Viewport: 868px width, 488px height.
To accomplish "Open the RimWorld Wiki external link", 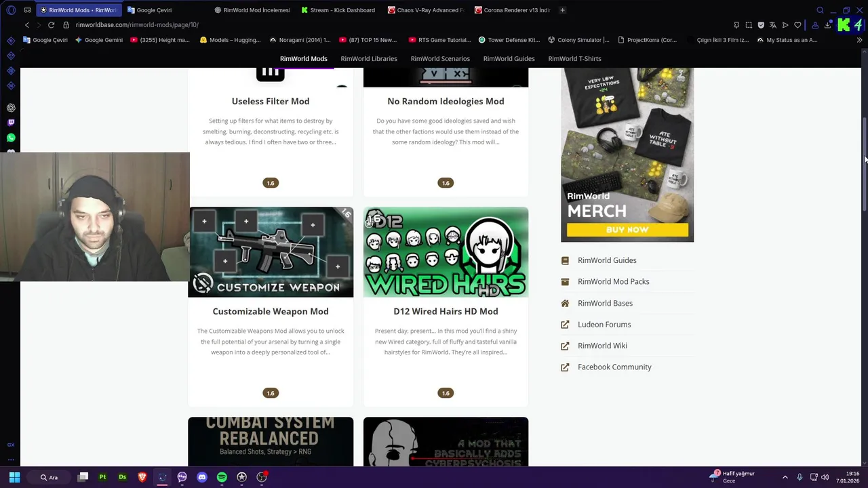I will (x=602, y=346).
